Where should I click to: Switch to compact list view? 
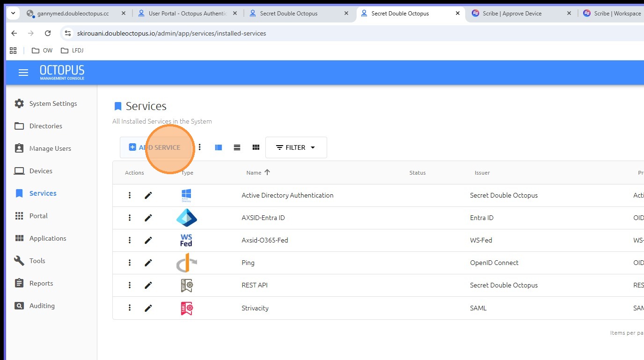coord(237,147)
